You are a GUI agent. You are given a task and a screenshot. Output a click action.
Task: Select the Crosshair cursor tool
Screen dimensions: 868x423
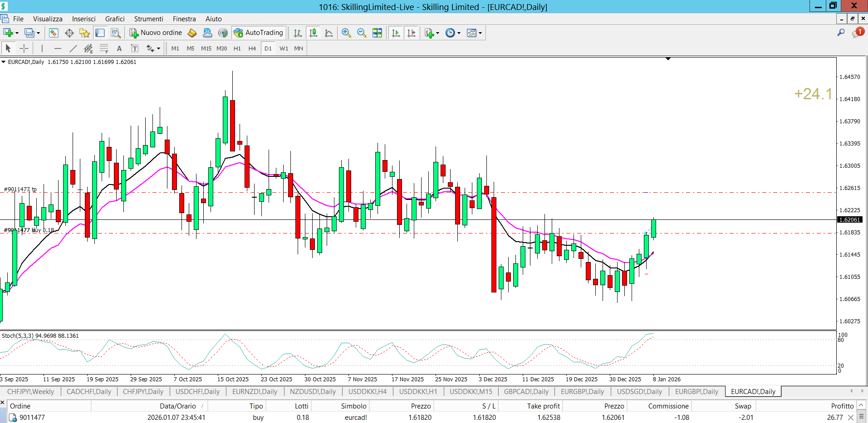click(24, 49)
